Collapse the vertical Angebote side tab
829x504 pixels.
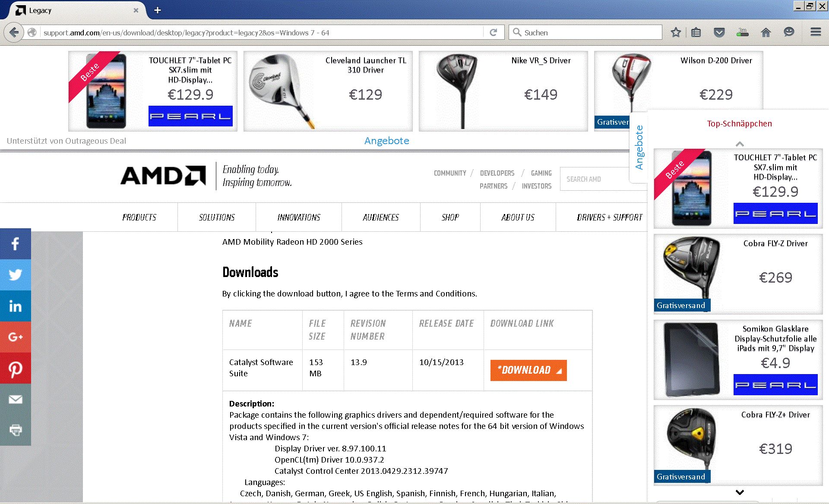(639, 147)
